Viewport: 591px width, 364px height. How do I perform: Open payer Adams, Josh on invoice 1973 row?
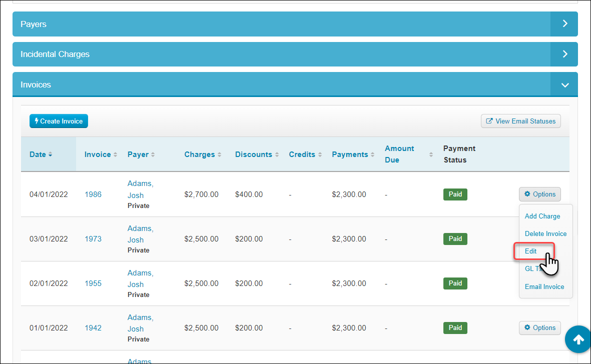[140, 234]
